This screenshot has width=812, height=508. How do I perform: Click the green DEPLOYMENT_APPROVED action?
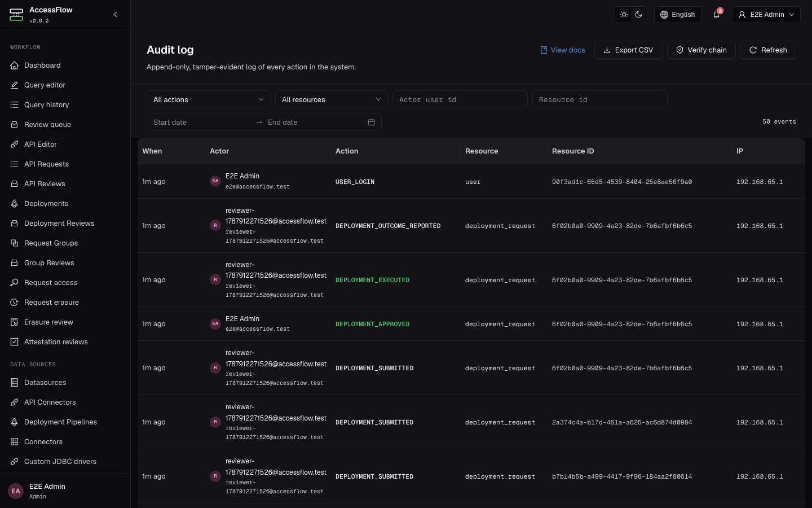pyautogui.click(x=373, y=324)
